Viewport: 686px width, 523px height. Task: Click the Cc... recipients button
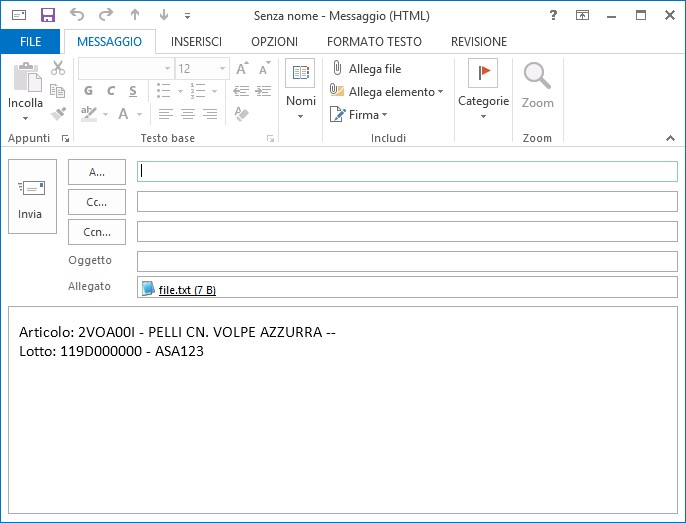click(97, 202)
